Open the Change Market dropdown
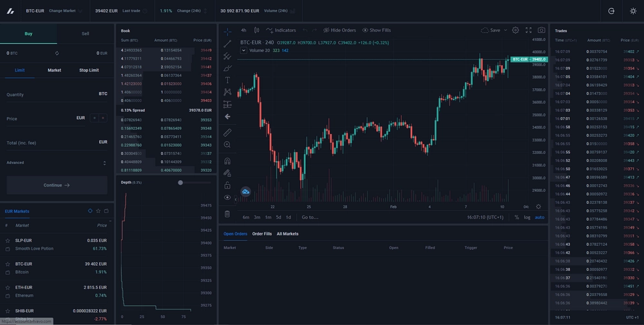Viewport: 644px width, 325px height. coord(65,11)
